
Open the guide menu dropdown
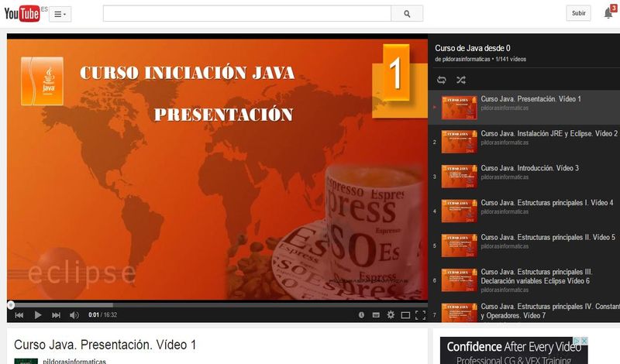[60, 14]
